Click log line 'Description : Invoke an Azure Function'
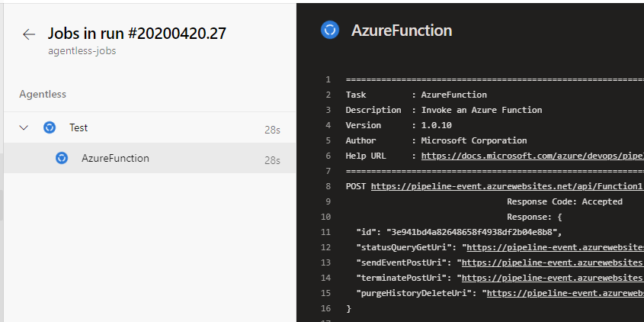644x322 pixels. tap(444, 110)
